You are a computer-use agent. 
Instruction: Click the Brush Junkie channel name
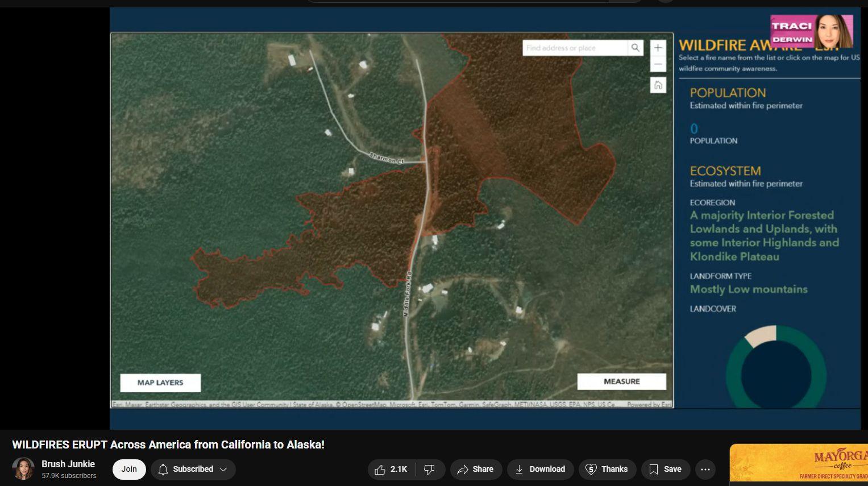[68, 464]
